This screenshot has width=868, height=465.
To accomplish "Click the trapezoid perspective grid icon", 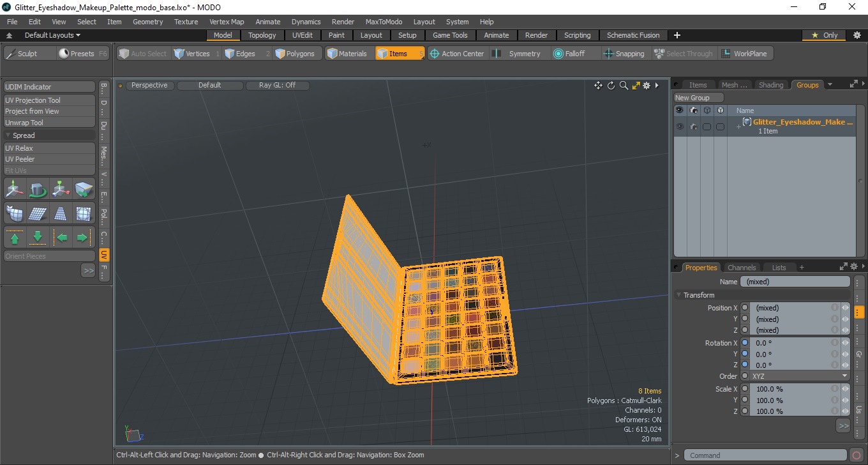I will coord(61,213).
